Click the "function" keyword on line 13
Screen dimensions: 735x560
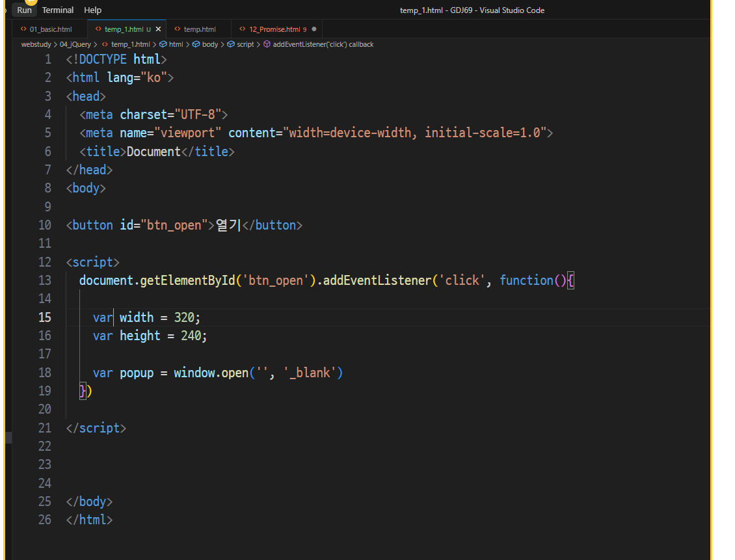526,280
